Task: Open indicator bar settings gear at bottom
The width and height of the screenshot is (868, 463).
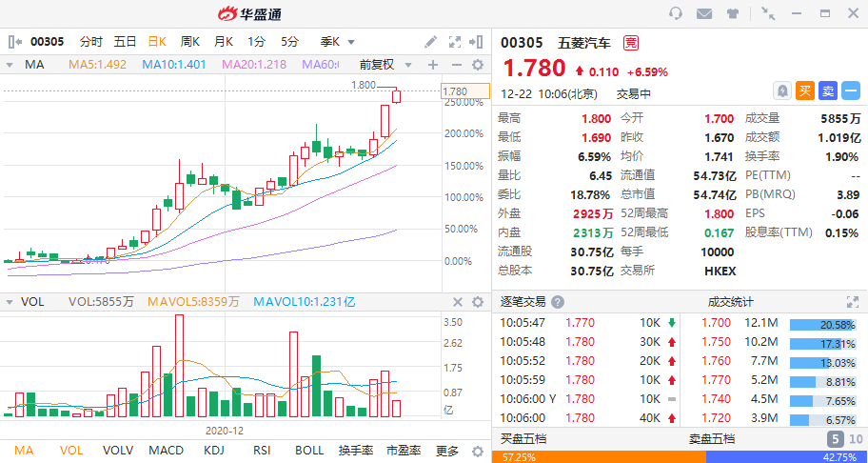Action: click(x=478, y=451)
